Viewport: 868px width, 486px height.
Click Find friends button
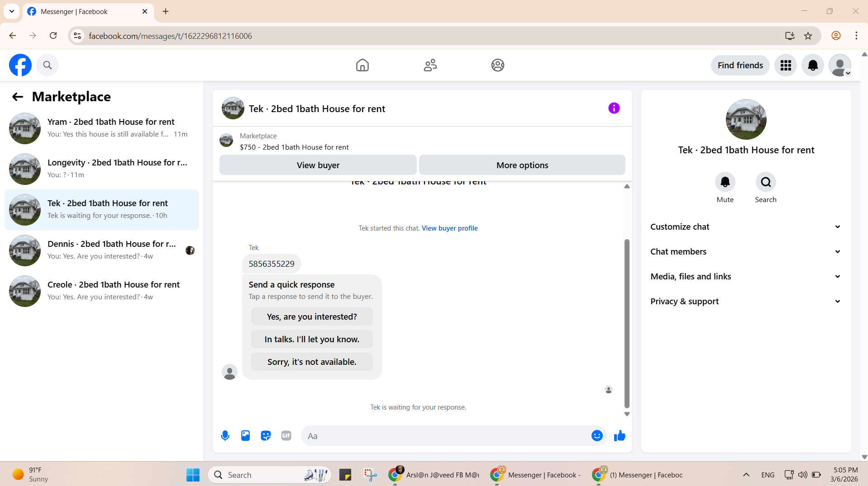tap(740, 66)
